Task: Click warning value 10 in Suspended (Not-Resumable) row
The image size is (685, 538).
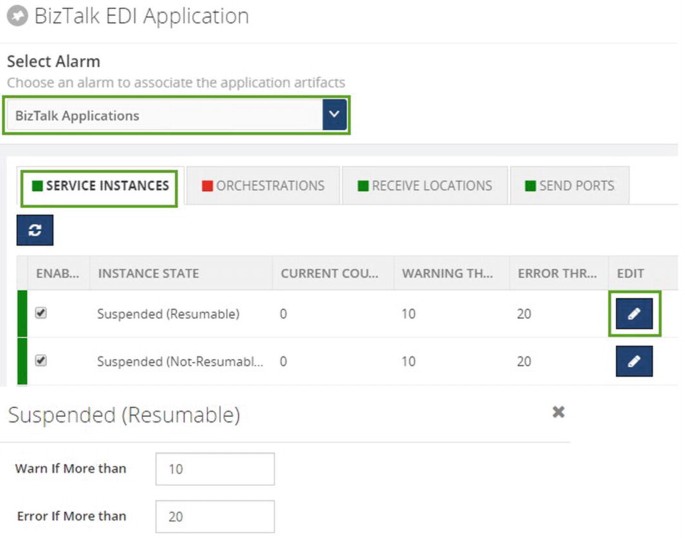Action: [408, 362]
